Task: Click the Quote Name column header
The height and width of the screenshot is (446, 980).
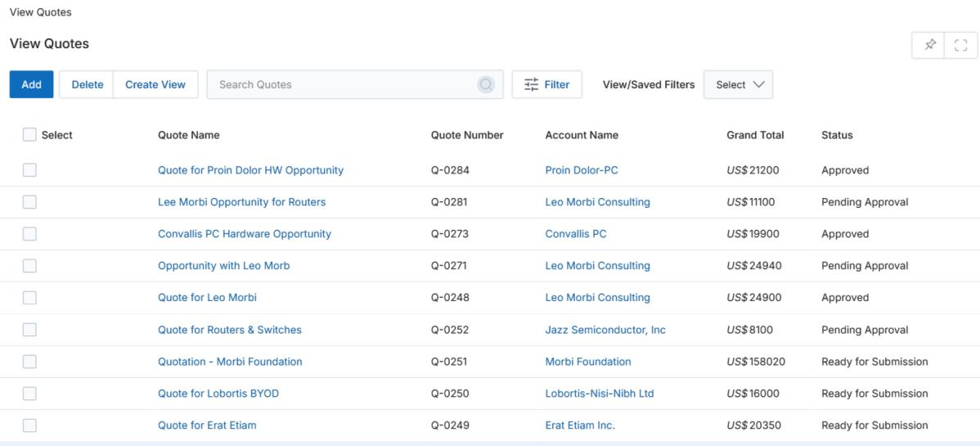Action: pos(189,135)
